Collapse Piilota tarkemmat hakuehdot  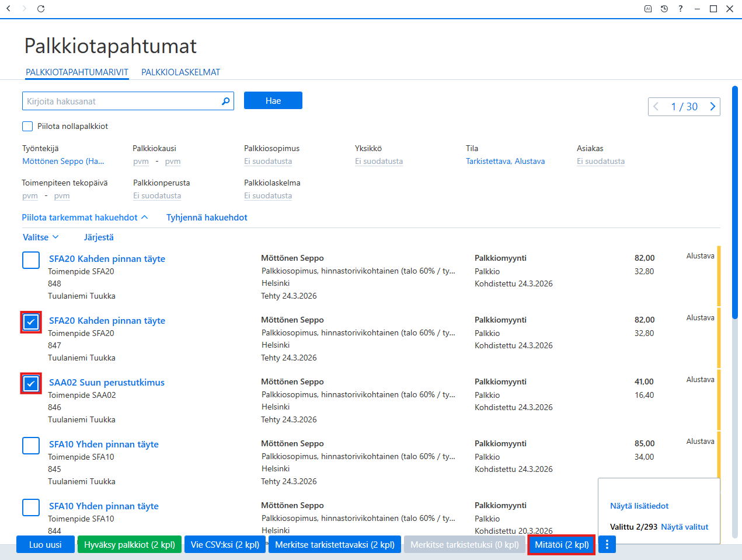point(85,218)
